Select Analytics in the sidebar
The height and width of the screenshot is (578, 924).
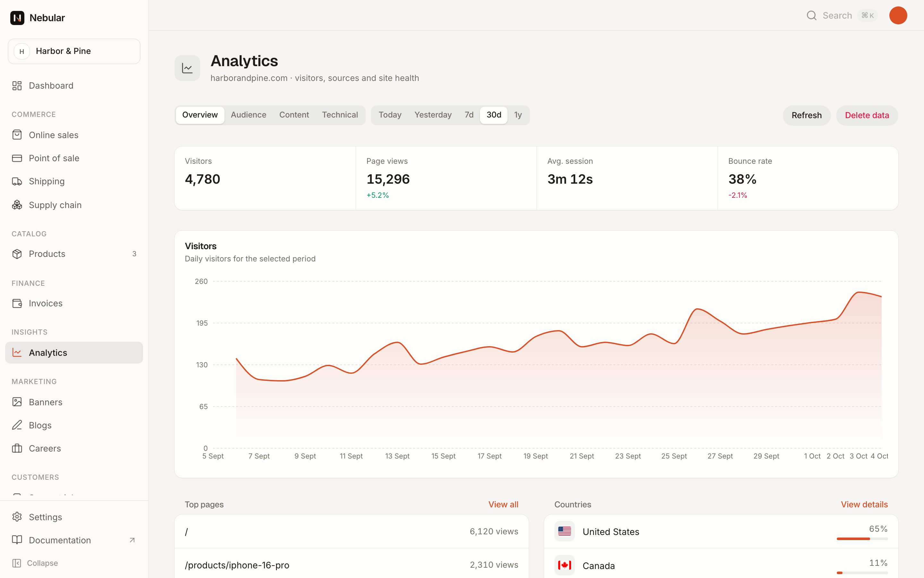(74, 353)
